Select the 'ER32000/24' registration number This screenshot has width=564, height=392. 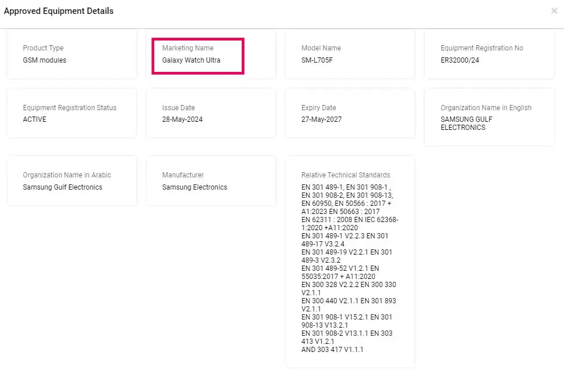(460, 60)
